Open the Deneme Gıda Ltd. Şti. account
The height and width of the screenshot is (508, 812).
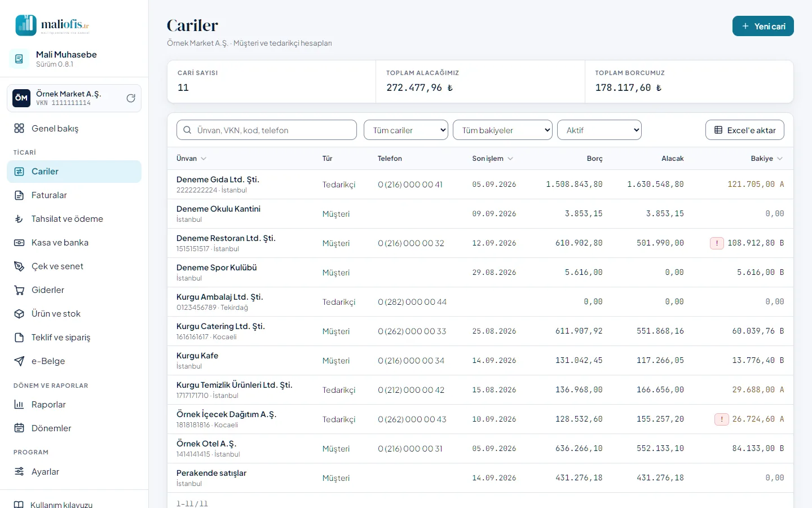(218, 179)
